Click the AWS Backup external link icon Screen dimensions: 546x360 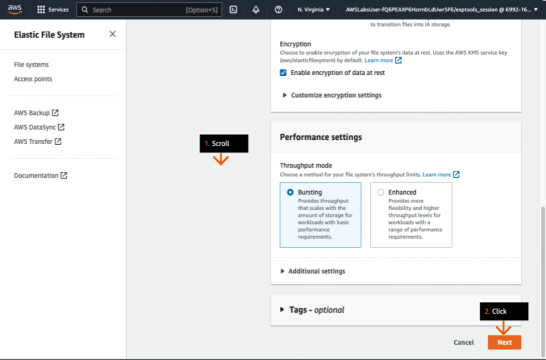[55, 112]
